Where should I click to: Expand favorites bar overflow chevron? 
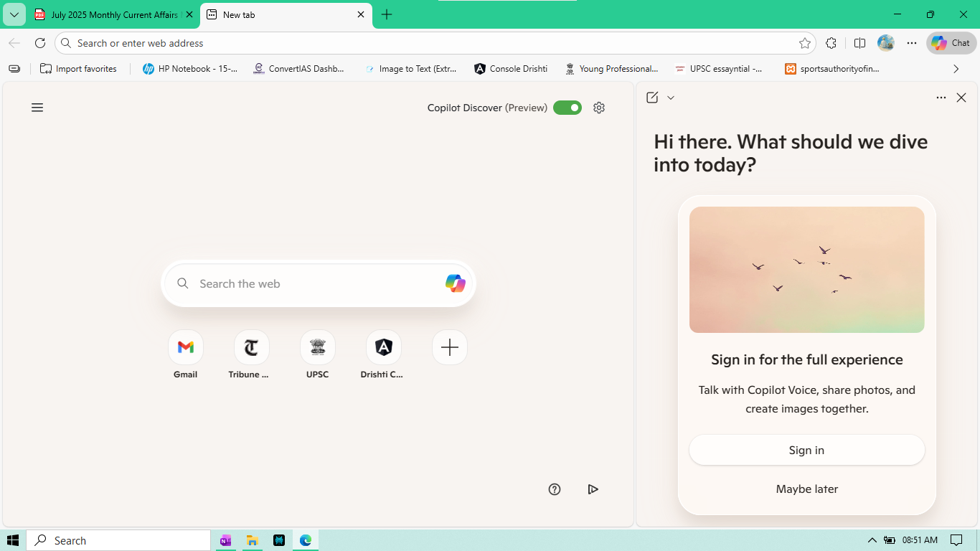click(x=956, y=69)
